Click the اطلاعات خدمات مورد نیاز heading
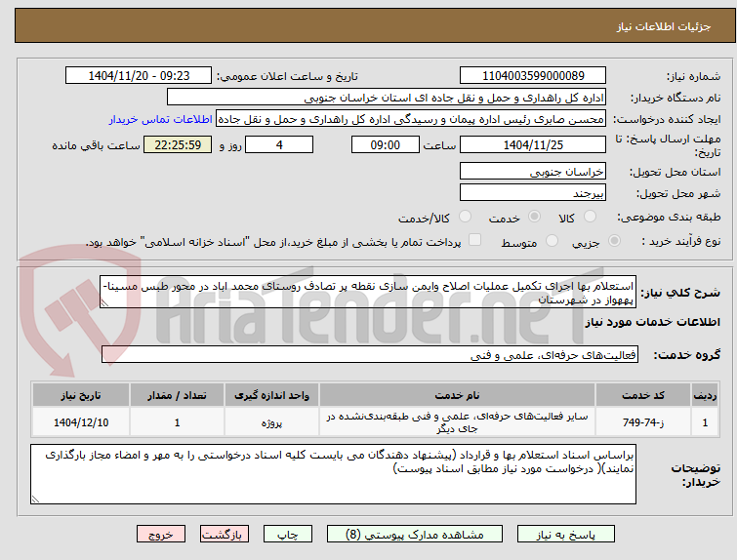Image resolution: width=737 pixels, height=560 pixels. (652, 322)
